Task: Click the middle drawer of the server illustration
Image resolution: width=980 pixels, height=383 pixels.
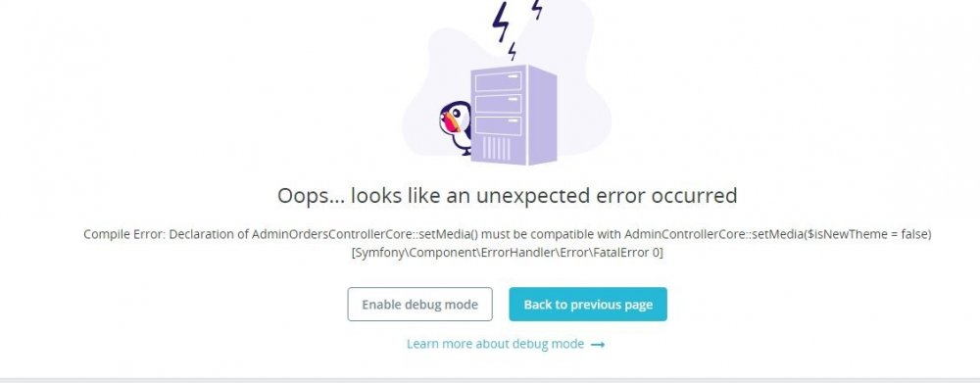Action: [x=498, y=103]
